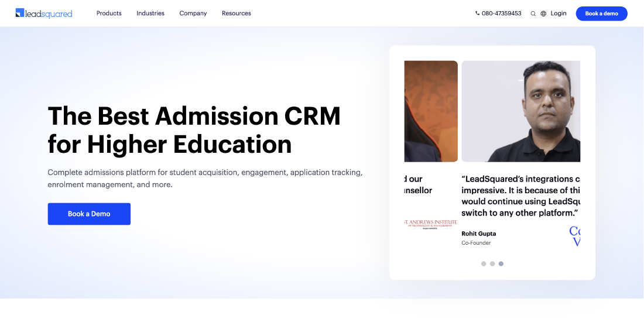The image size is (644, 322).
Task: Click the St. Andrews Institute logo
Action: coord(431,224)
